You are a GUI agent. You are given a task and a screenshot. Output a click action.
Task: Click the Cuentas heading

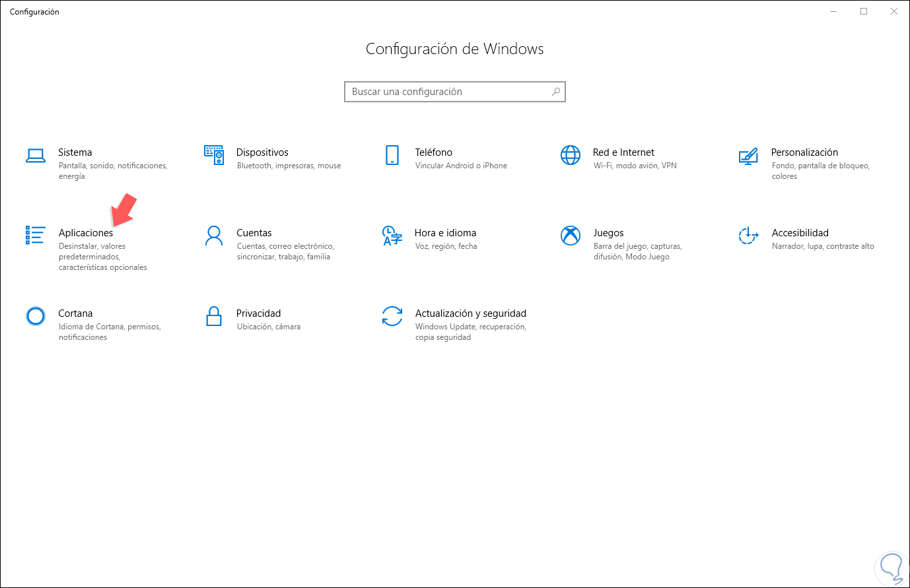[254, 233]
